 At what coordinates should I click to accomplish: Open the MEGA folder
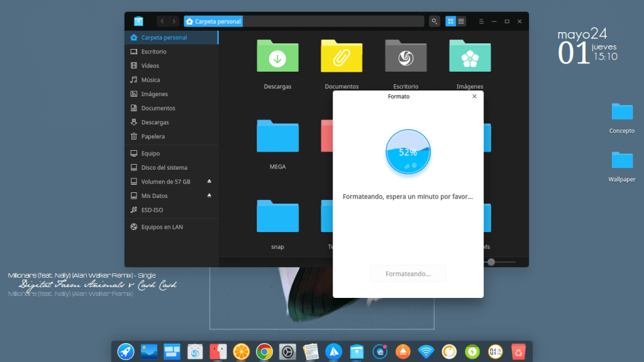click(277, 136)
